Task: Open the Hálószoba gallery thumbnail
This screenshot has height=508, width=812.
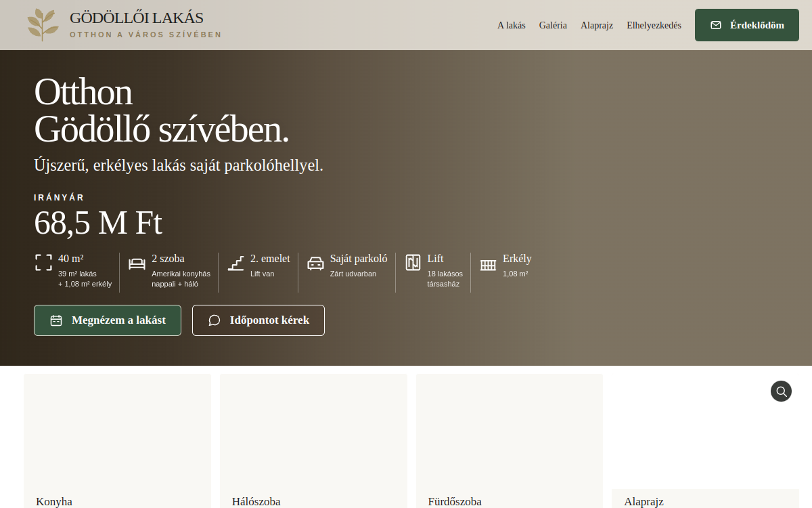Action: click(x=313, y=441)
